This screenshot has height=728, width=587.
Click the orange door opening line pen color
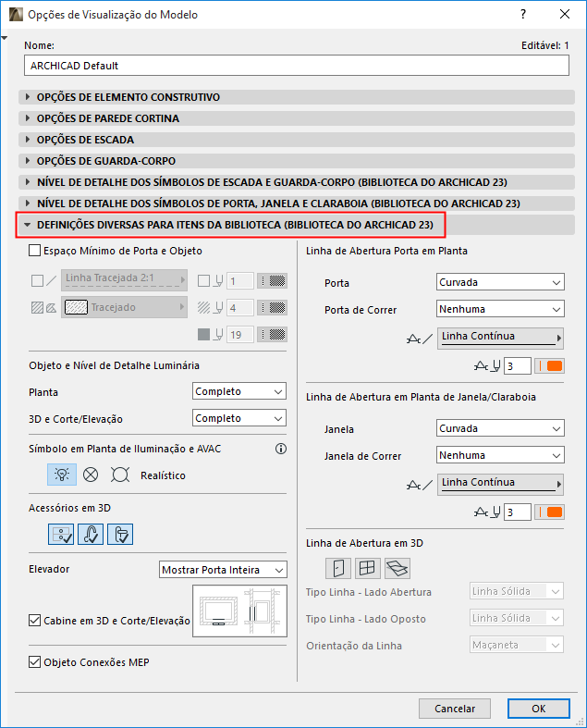click(549, 366)
